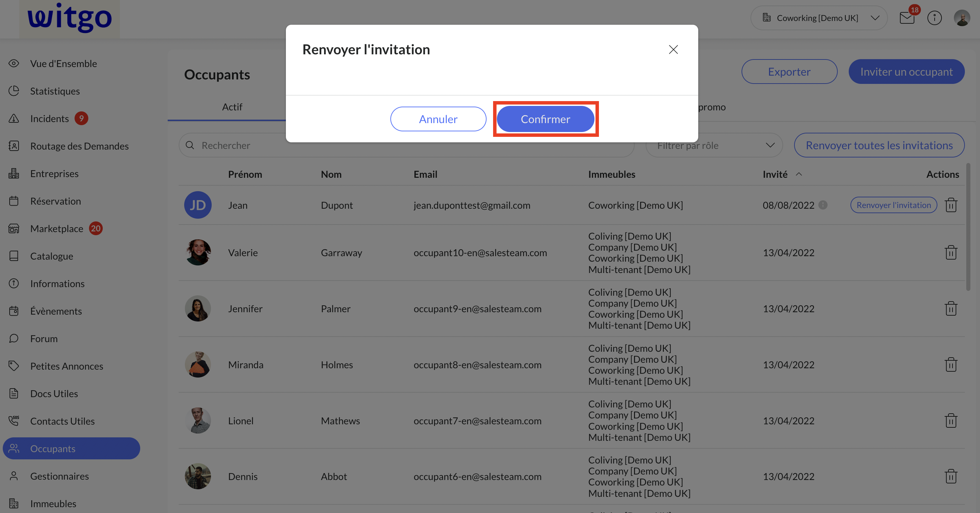Open Contacts Utiles SOS phone icon
The width and height of the screenshot is (980, 513).
[14, 421]
